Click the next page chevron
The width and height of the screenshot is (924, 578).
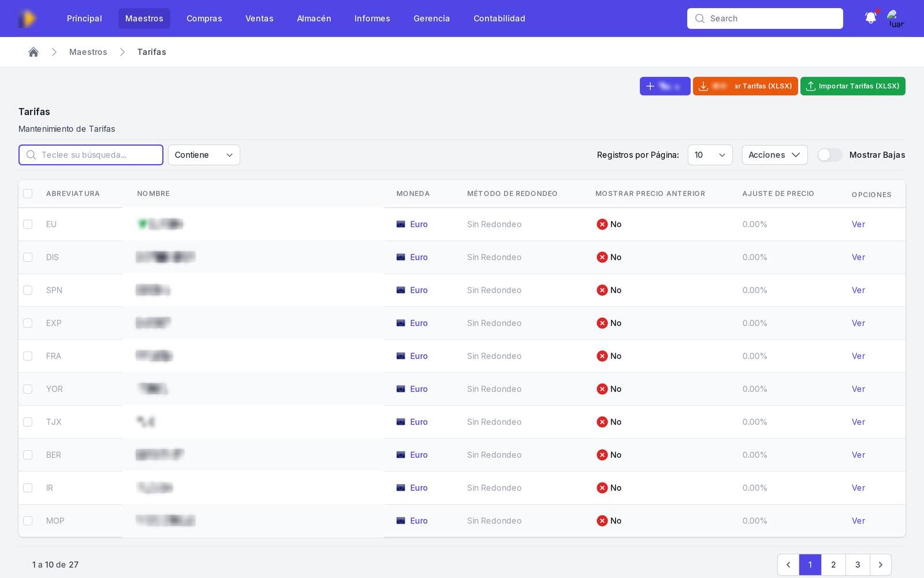pos(880,565)
